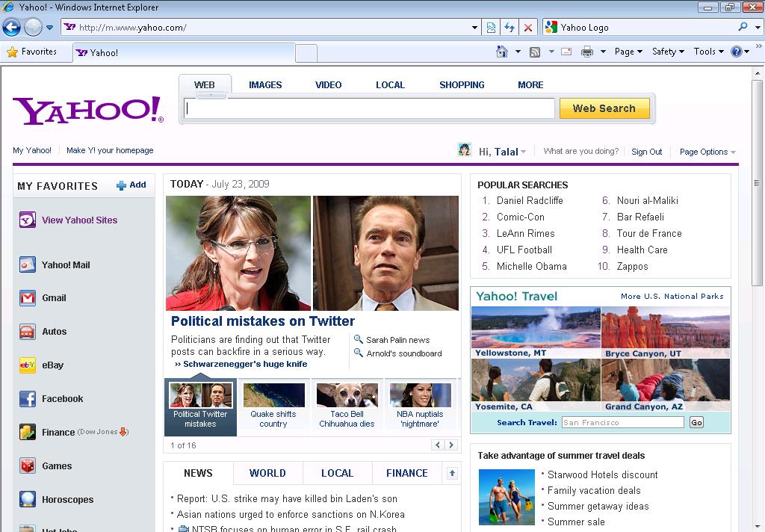Click Political mistakes on Twitter headline
The width and height of the screenshot is (765, 532).
click(262, 321)
